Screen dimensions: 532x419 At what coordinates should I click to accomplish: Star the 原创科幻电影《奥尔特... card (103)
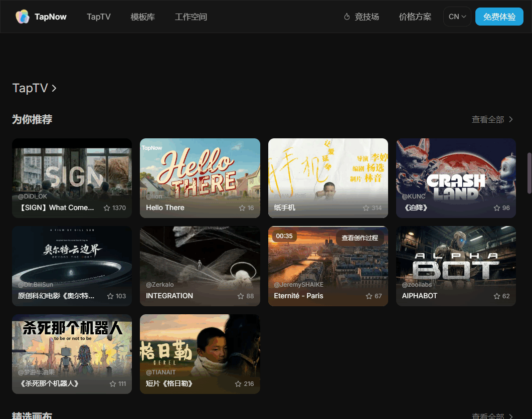110,296
